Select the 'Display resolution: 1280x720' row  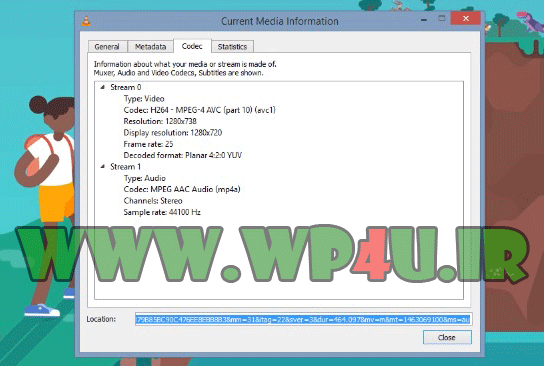(173, 133)
